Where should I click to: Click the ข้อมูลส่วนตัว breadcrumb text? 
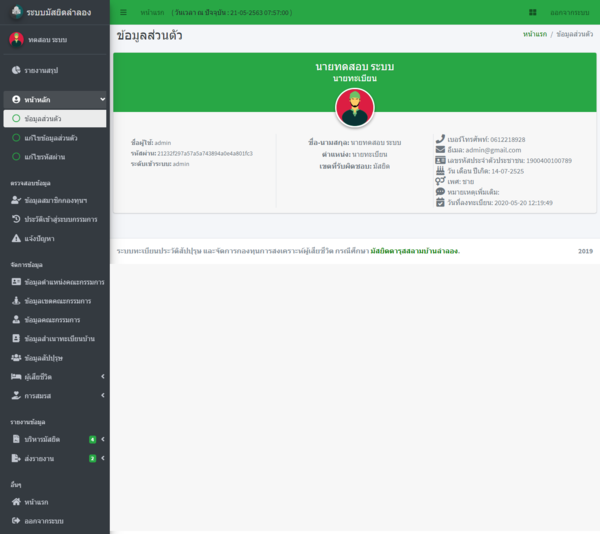[575, 34]
